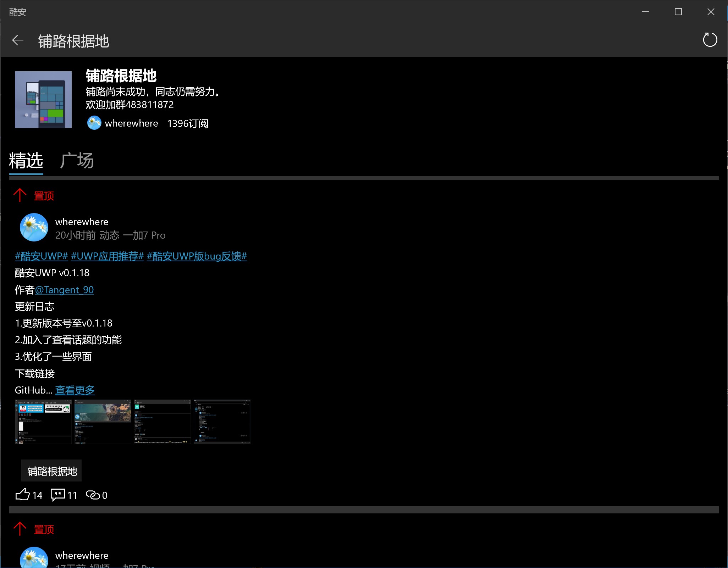Expand post with 查看更多 link

pos(75,390)
